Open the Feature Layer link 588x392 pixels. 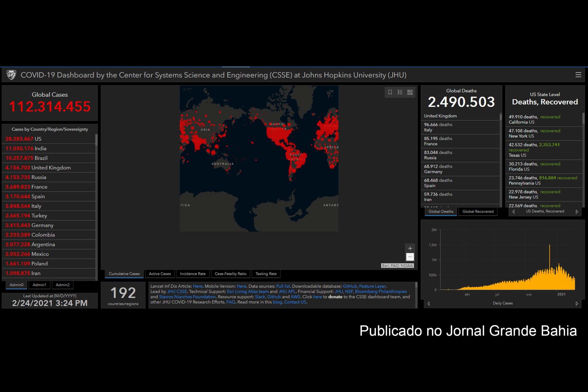pyautogui.click(x=372, y=286)
